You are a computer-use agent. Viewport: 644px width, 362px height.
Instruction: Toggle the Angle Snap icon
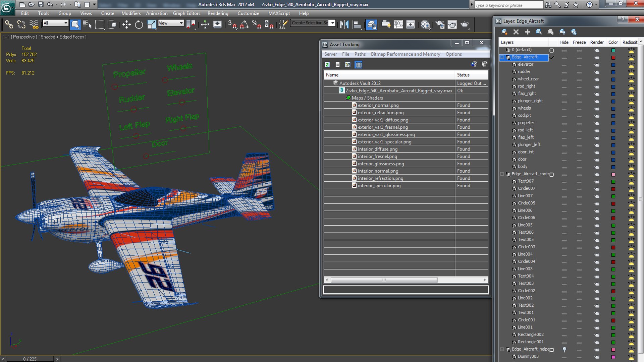tap(245, 24)
